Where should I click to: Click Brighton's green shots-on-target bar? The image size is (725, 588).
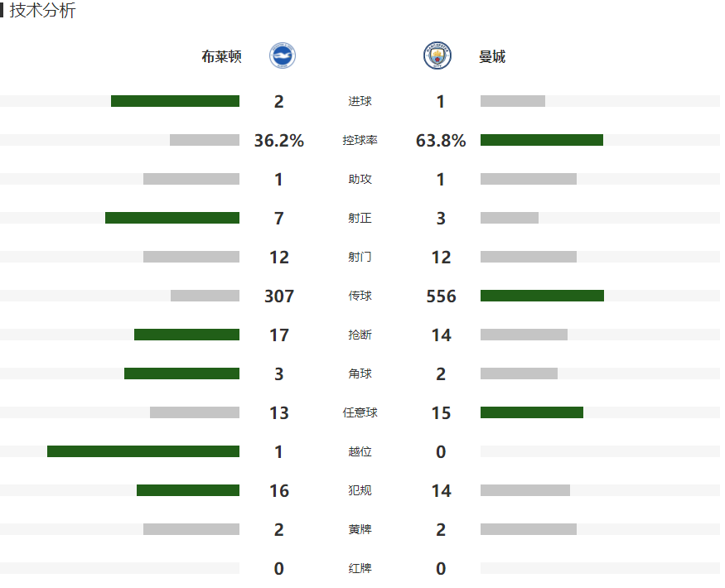(172, 218)
